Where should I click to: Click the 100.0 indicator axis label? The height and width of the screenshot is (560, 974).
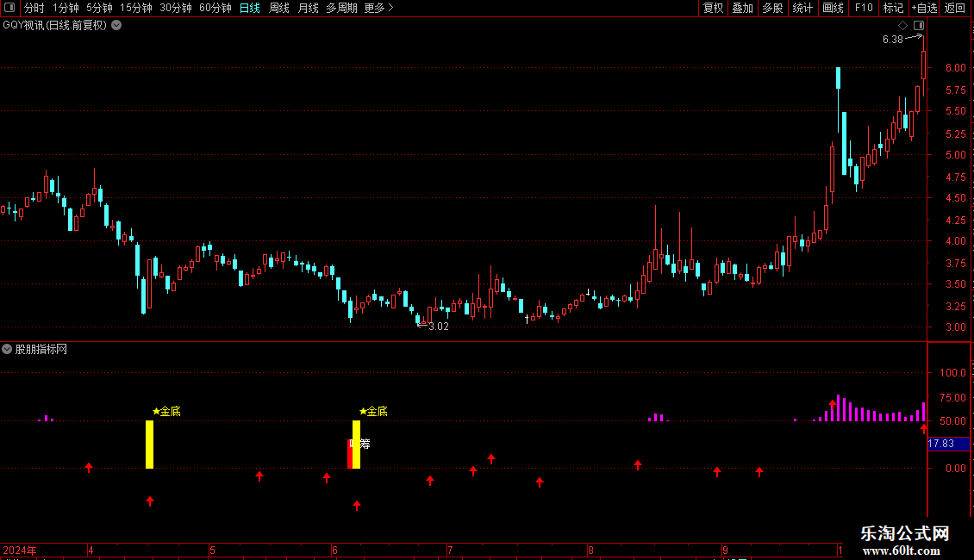tap(952, 373)
